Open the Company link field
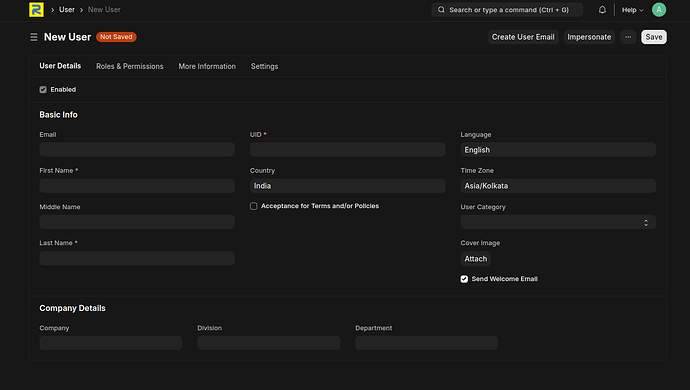 coord(111,343)
